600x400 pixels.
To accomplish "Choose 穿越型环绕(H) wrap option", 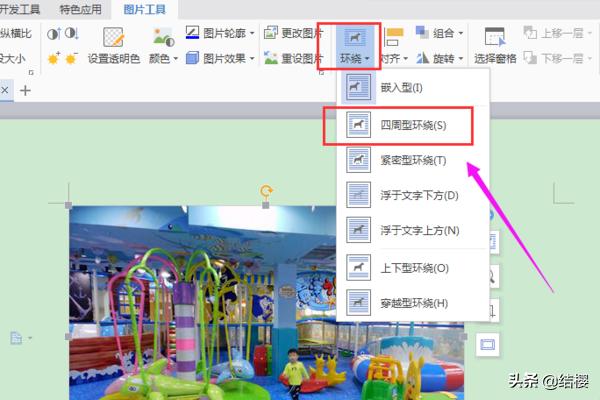I will [x=413, y=303].
